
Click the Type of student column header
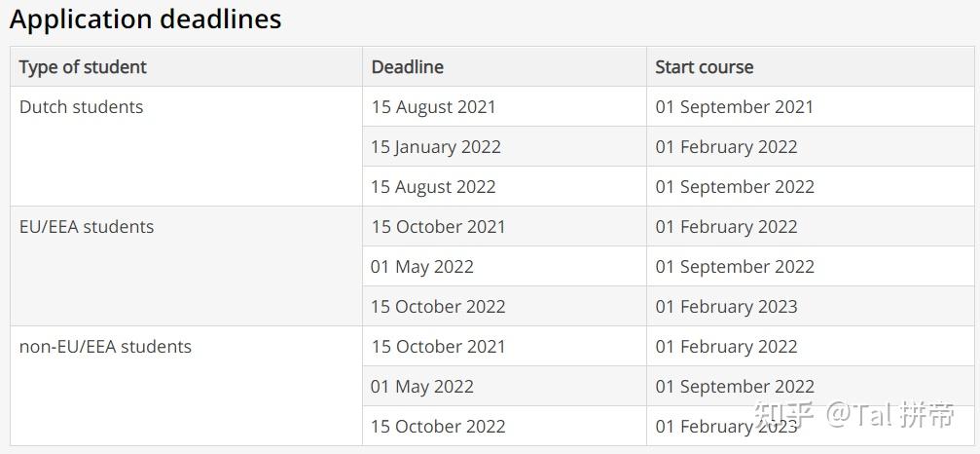(x=83, y=67)
